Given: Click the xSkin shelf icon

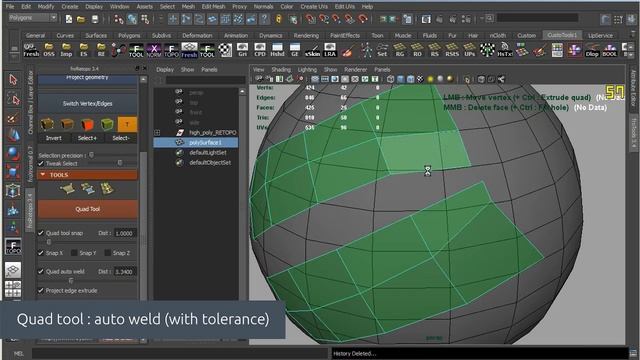Looking at the screenshot, I should (x=313, y=50).
